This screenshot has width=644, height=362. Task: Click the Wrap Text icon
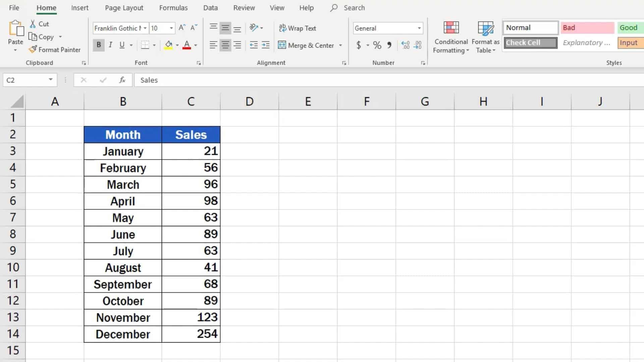tap(298, 28)
